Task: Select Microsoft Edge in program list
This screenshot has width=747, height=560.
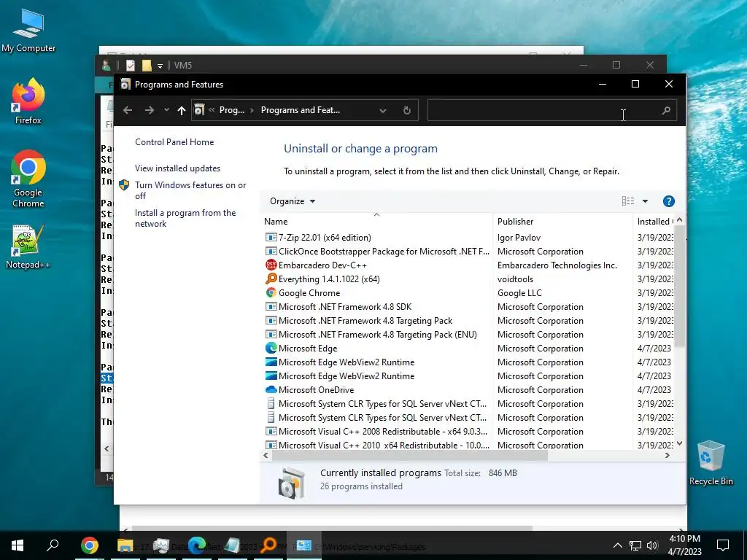Action: (x=308, y=348)
